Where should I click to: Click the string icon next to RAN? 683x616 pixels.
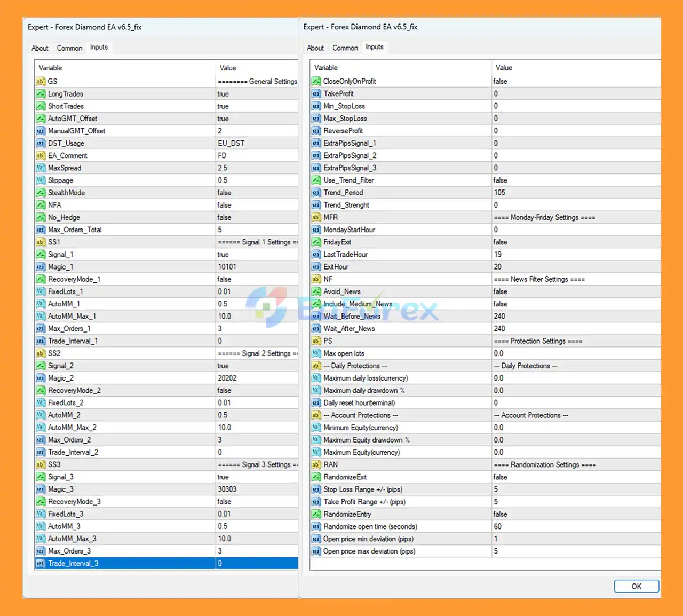(x=316, y=465)
